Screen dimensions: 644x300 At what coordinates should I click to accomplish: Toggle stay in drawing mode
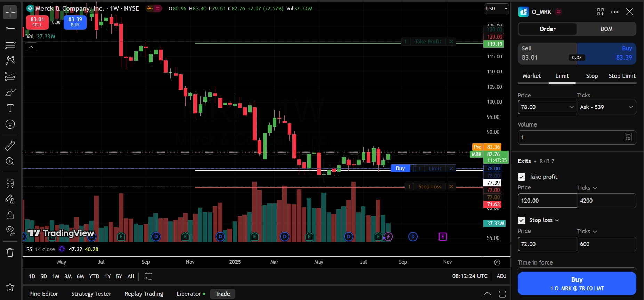10,199
